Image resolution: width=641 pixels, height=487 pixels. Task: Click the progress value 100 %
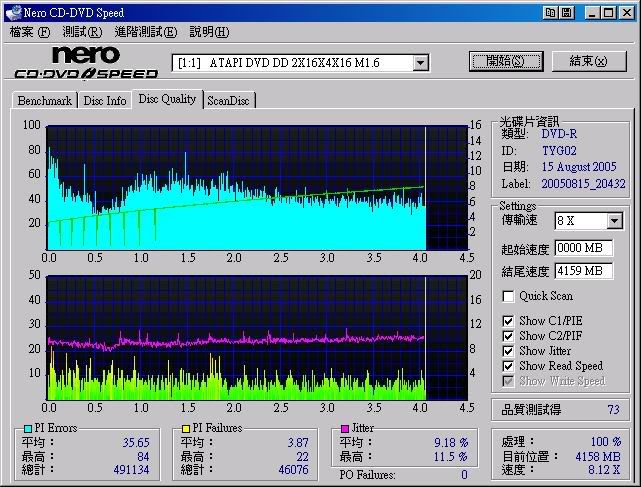tap(606, 442)
